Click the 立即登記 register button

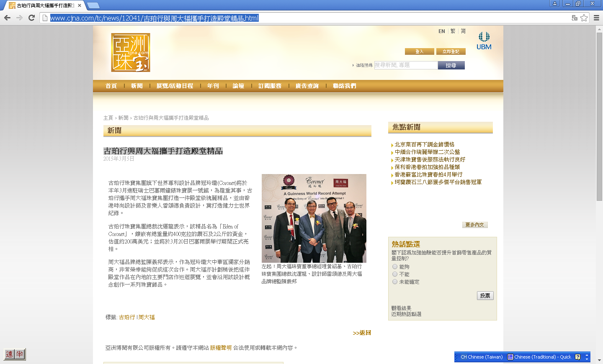(x=451, y=51)
